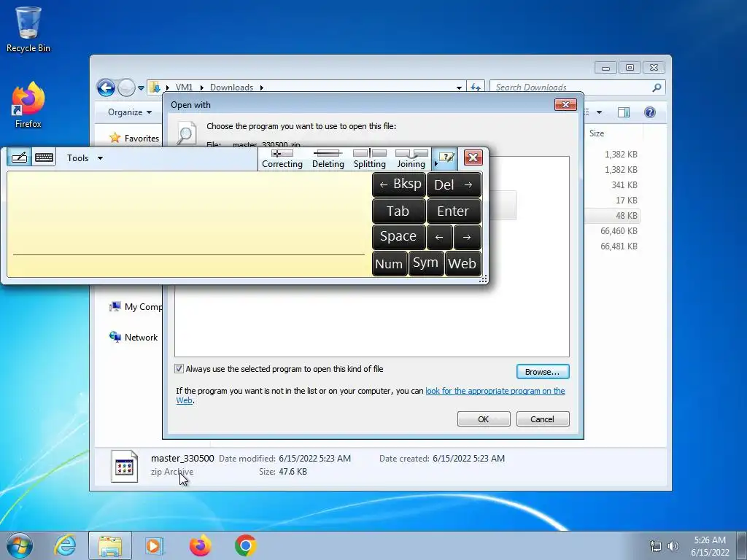Close the Tablet Input Panel
This screenshot has width=747, height=560.
pos(473,157)
